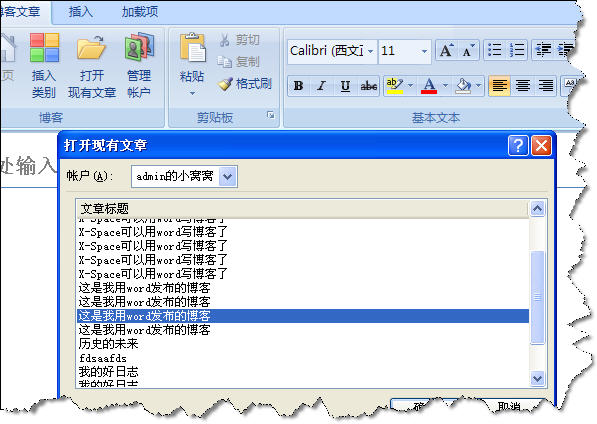
Task: Open Clipboard group dialog launcher
Action: coord(271,115)
